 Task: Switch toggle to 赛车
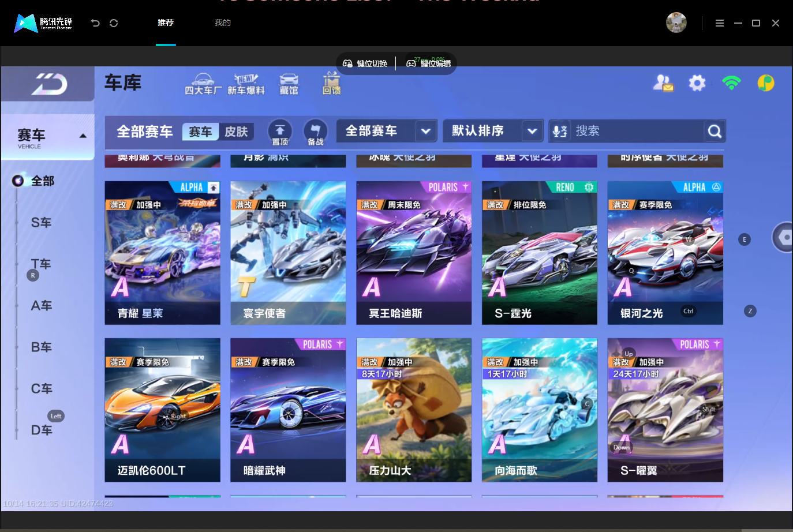201,132
